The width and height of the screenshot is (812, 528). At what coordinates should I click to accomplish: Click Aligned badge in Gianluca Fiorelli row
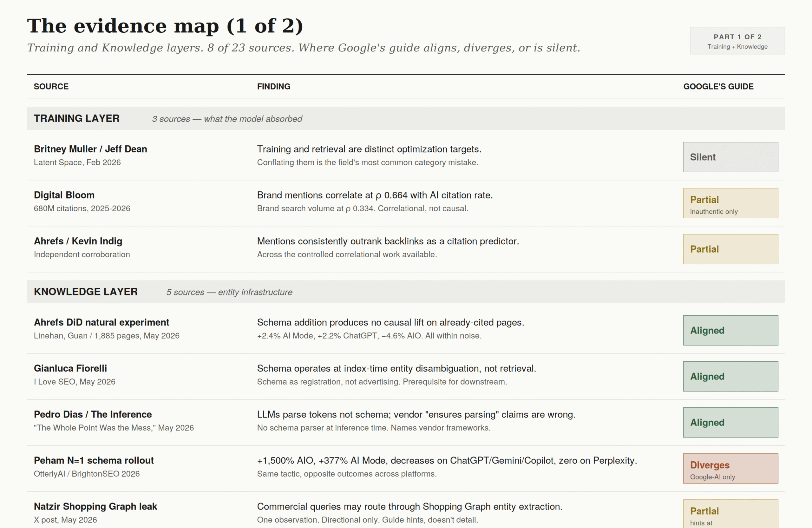730,376
